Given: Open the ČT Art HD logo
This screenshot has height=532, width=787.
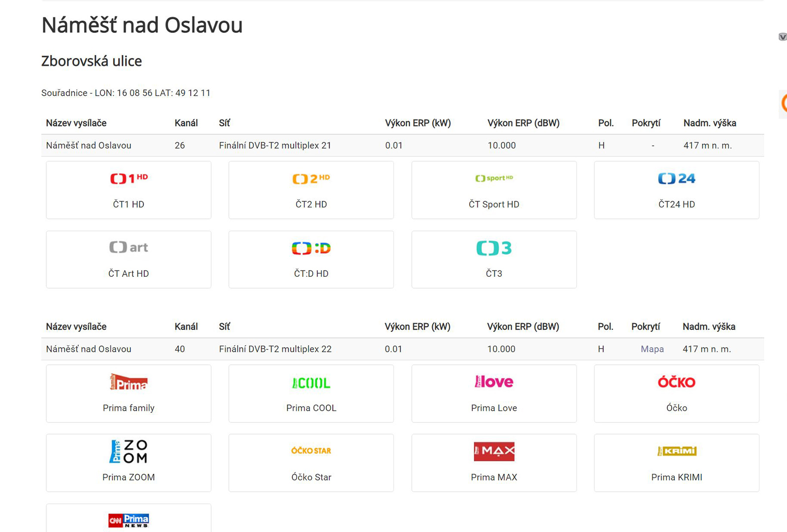Looking at the screenshot, I should (129, 247).
